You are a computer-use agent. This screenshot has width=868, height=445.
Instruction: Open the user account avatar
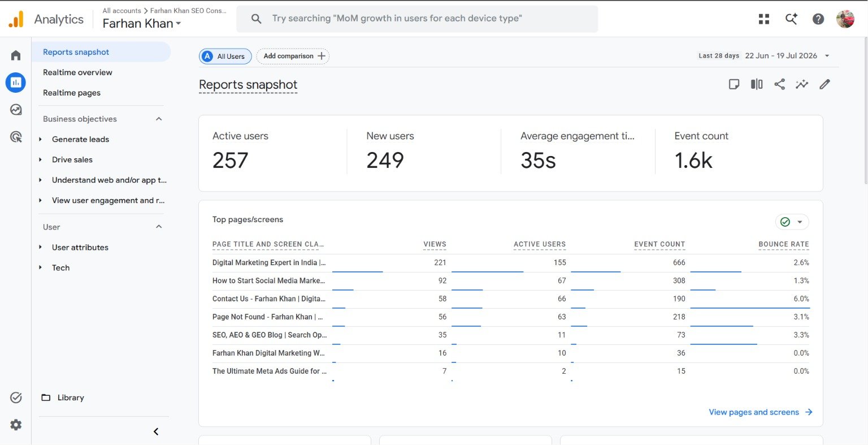[x=845, y=19]
